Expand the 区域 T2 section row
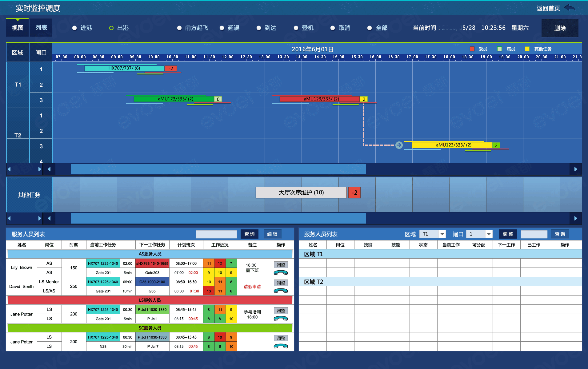The image size is (588, 369). (314, 282)
